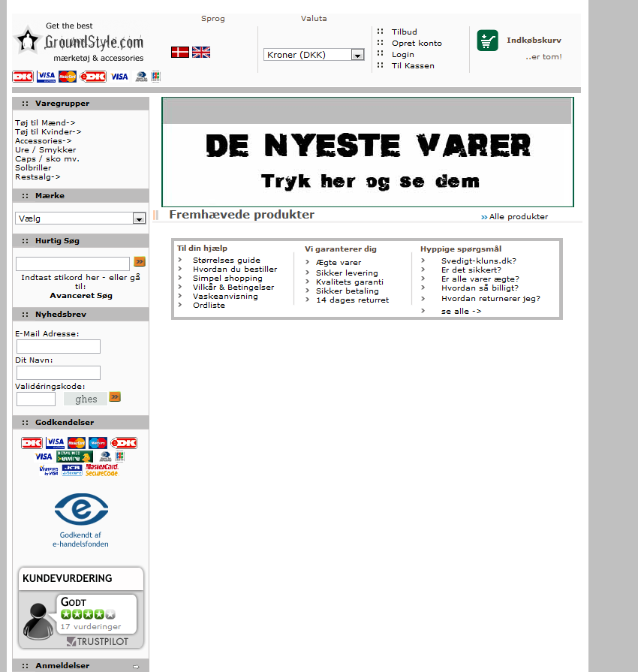
Task: Submit newsletter signup arrow button
Action: [115, 396]
